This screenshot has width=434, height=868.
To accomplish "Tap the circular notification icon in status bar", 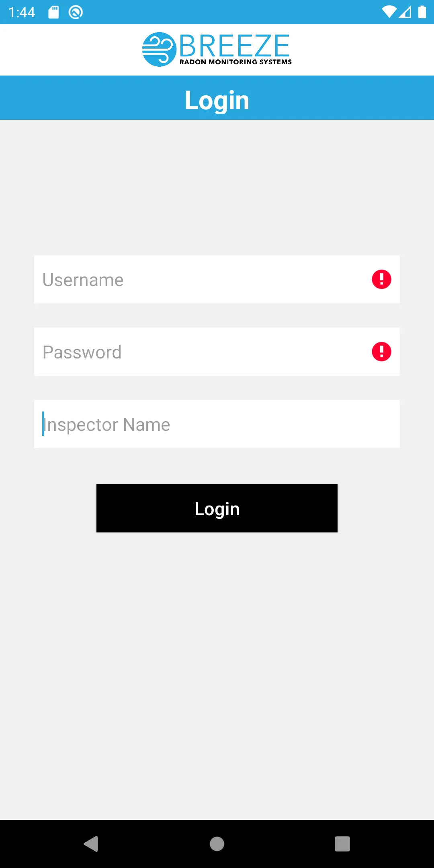I will click(x=76, y=12).
